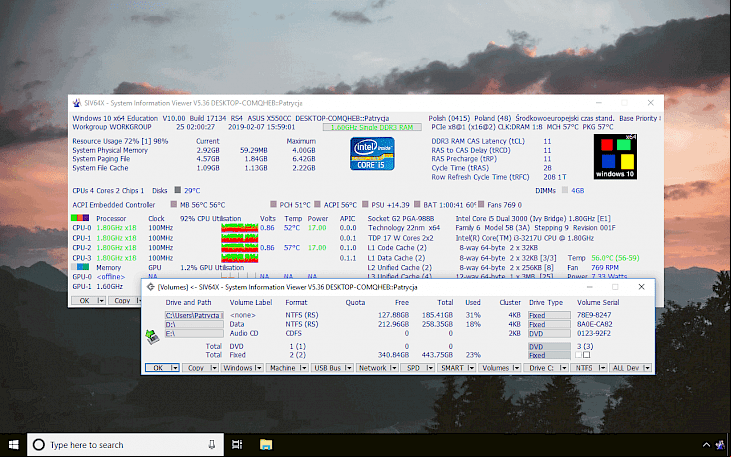Click inside the Type here to search box
The width and height of the screenshot is (731, 457).
click(126, 445)
